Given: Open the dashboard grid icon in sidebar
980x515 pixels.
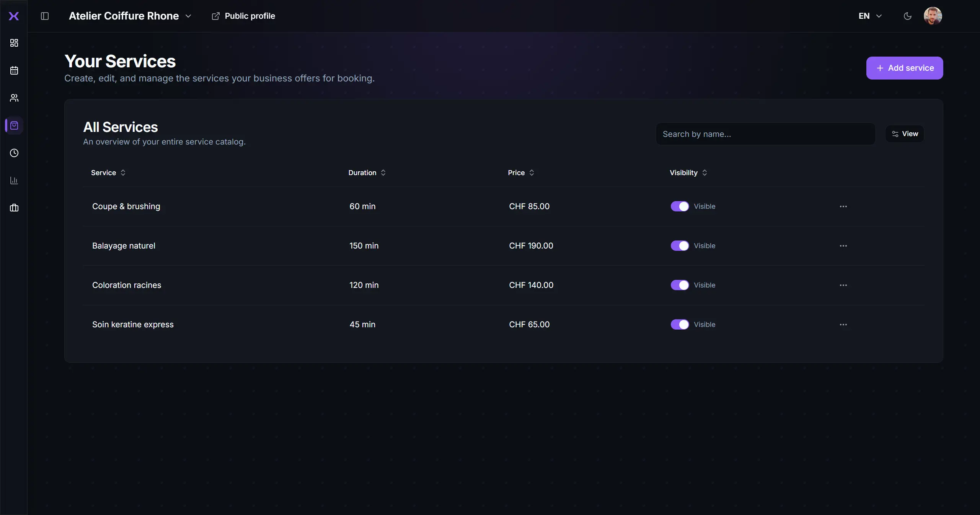Looking at the screenshot, I should pyautogui.click(x=14, y=43).
